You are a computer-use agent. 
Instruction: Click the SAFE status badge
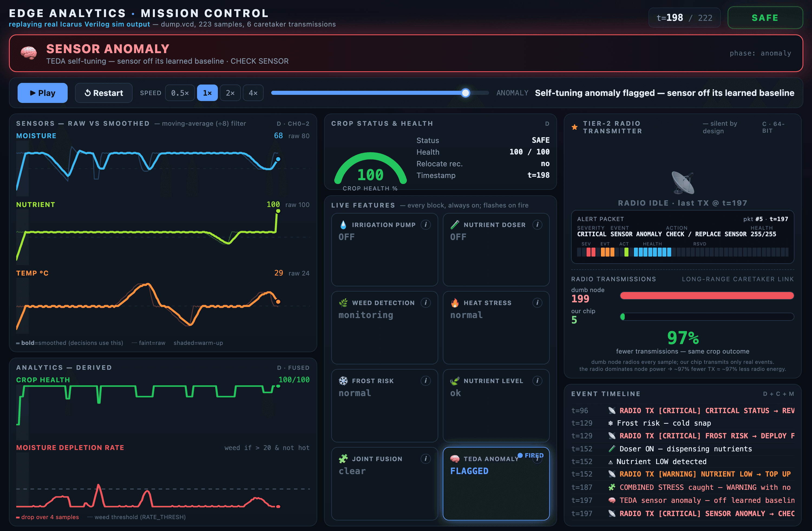click(x=765, y=18)
